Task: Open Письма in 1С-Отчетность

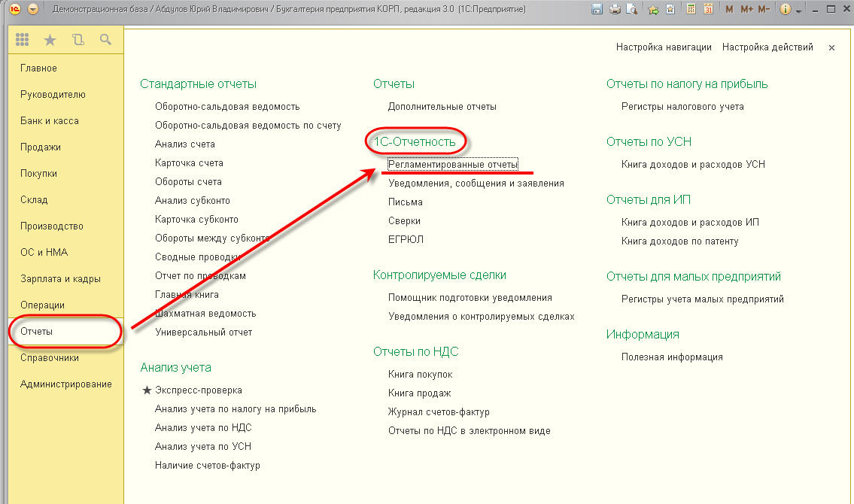Action: tap(406, 202)
